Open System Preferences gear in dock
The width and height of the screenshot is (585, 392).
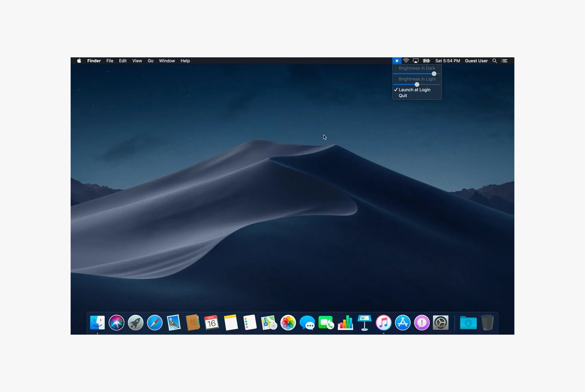441,323
